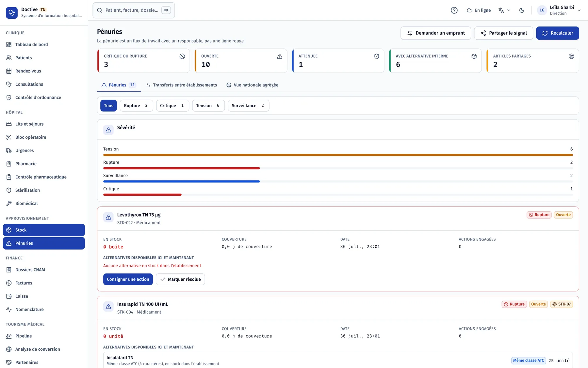Click the Doctive stethoscope logo
This screenshot has width=588, height=368.
12,13
